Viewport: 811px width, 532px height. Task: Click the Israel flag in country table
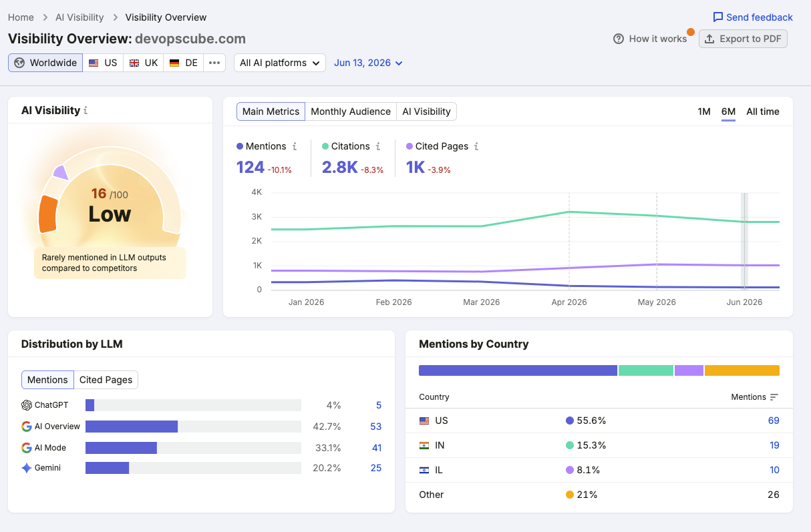tap(424, 470)
